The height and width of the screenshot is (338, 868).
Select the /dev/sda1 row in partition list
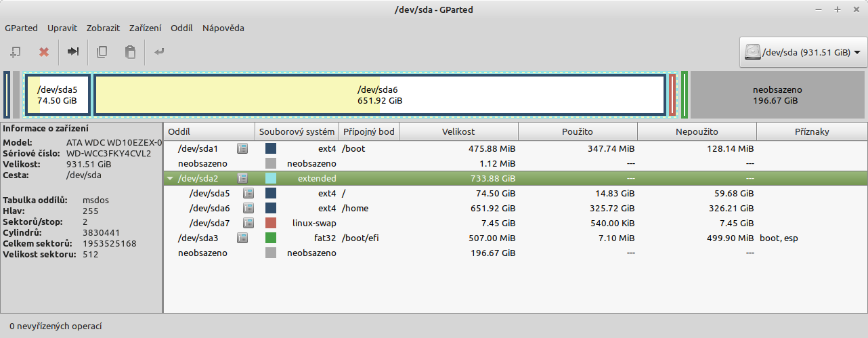(x=515, y=148)
